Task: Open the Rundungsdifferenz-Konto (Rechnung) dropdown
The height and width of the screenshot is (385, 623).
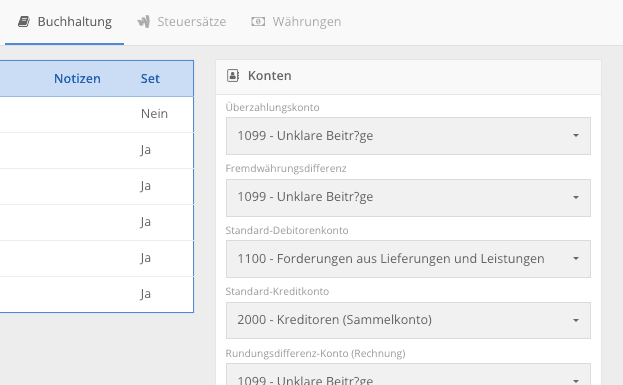Action: point(408,374)
